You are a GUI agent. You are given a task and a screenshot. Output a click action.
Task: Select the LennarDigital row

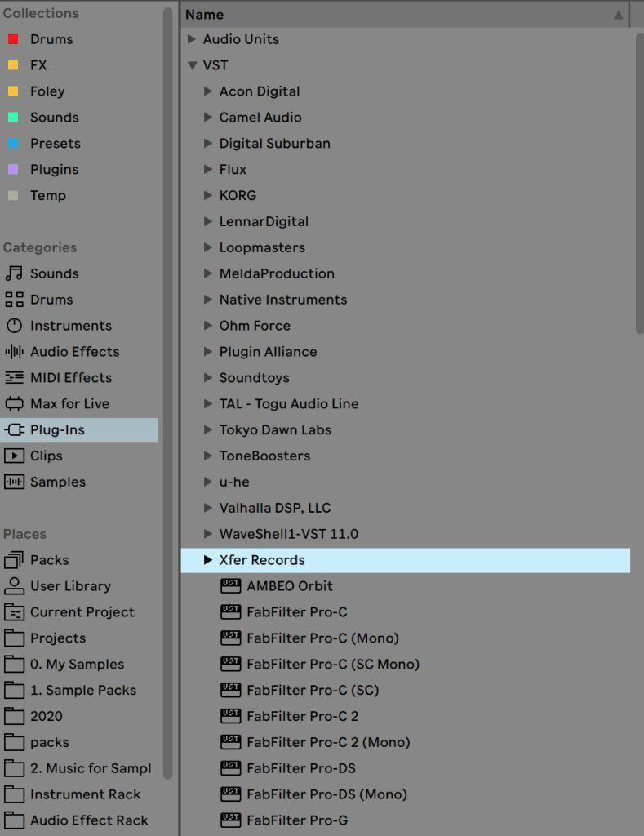pos(405,222)
